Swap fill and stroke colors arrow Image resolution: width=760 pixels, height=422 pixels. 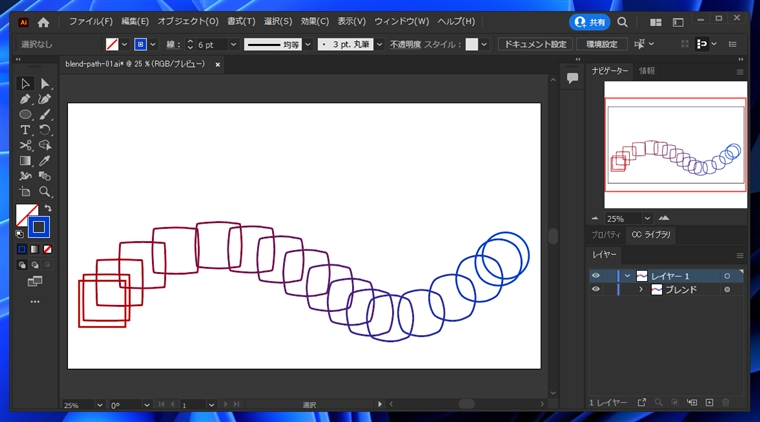click(x=48, y=208)
